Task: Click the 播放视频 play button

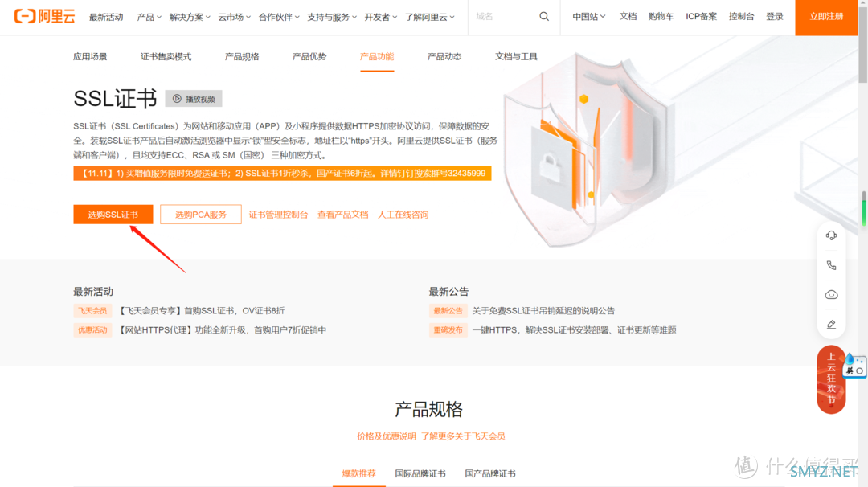Action: pos(194,99)
